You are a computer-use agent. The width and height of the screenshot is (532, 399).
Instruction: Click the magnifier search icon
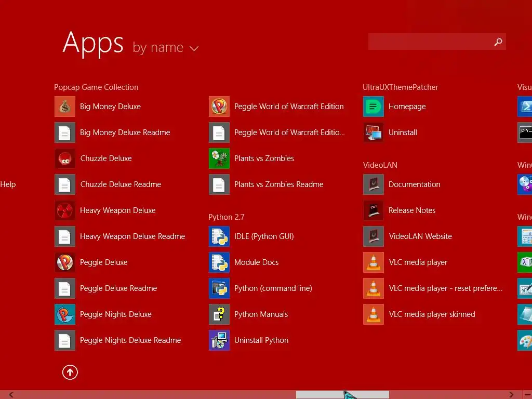[498, 42]
